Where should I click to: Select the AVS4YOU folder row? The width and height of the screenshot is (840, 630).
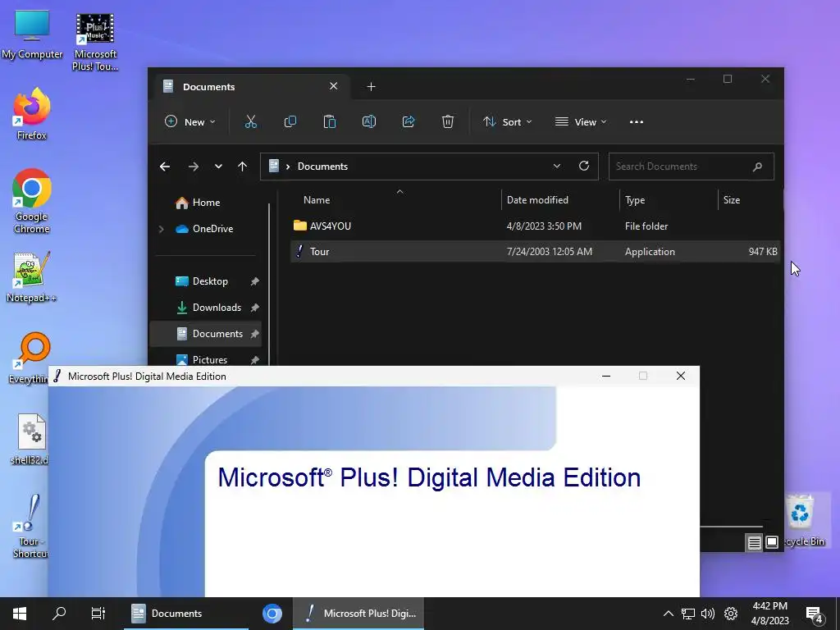pyautogui.click(x=535, y=226)
